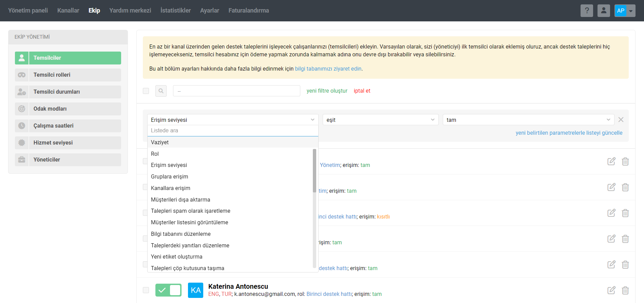Screen dimensions: 644x303
Task: Focus the Listede ara search box
Action: pos(233,131)
